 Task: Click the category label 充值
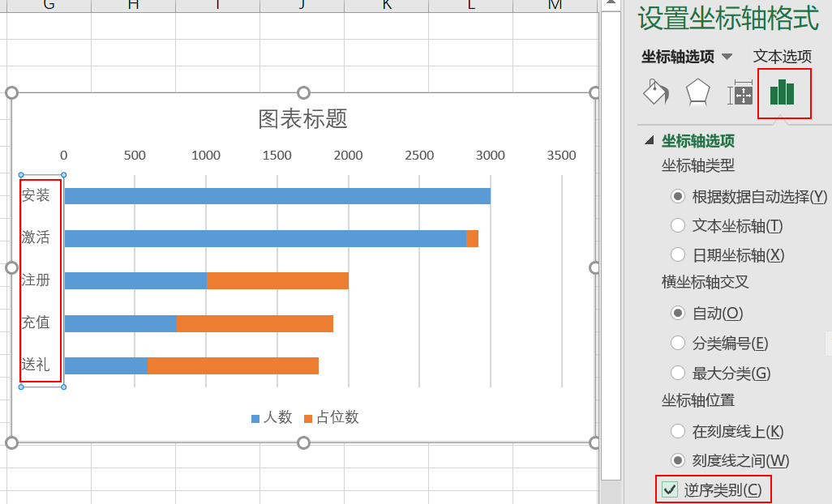click(x=36, y=322)
